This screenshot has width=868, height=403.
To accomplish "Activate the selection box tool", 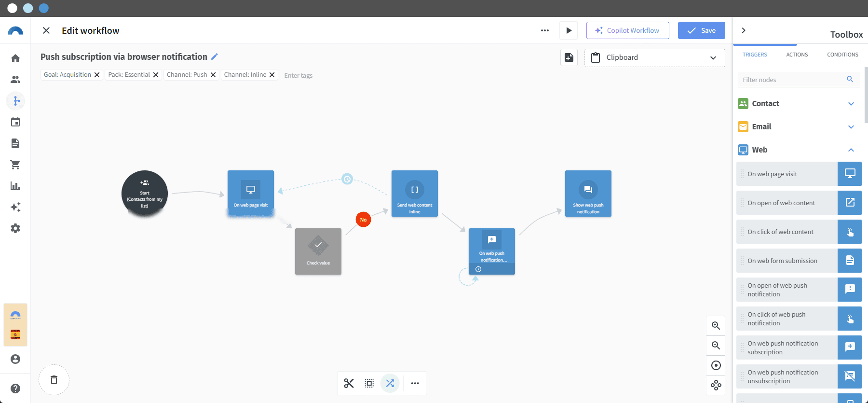I will [369, 383].
